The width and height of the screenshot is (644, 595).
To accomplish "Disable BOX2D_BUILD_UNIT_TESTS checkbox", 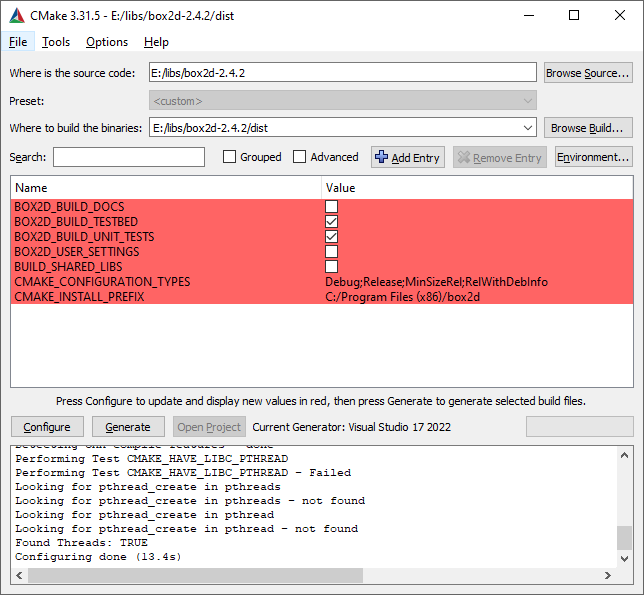I will pyautogui.click(x=331, y=237).
